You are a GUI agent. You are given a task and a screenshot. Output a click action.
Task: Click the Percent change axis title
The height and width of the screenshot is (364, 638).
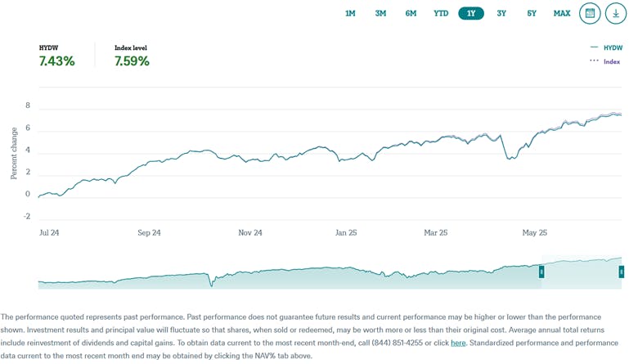pyautogui.click(x=14, y=153)
